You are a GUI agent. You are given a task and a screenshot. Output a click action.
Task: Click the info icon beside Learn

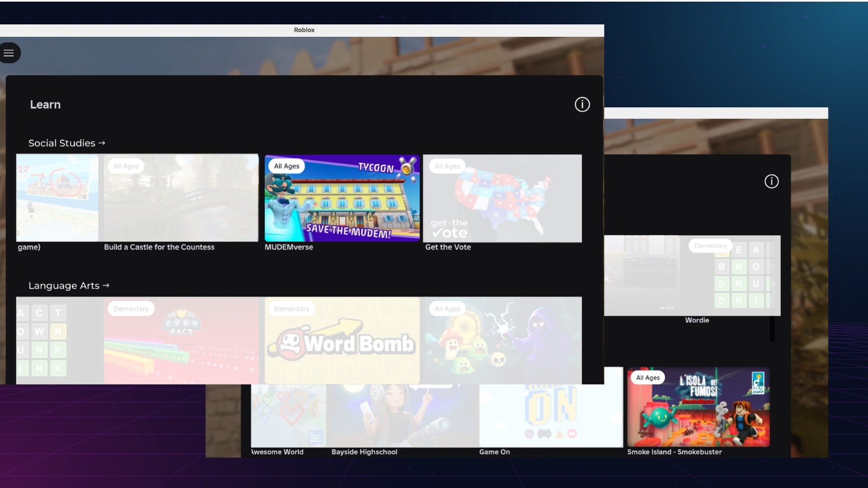(582, 105)
